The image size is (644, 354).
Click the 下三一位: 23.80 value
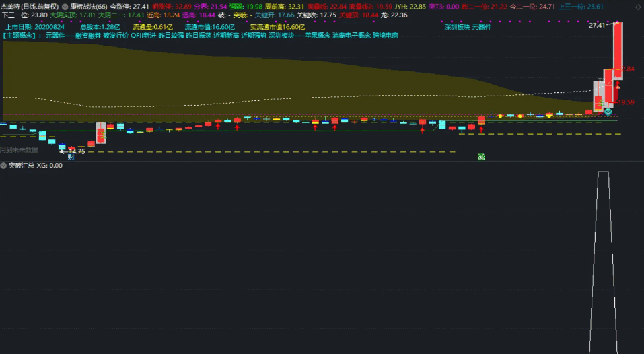coord(25,15)
